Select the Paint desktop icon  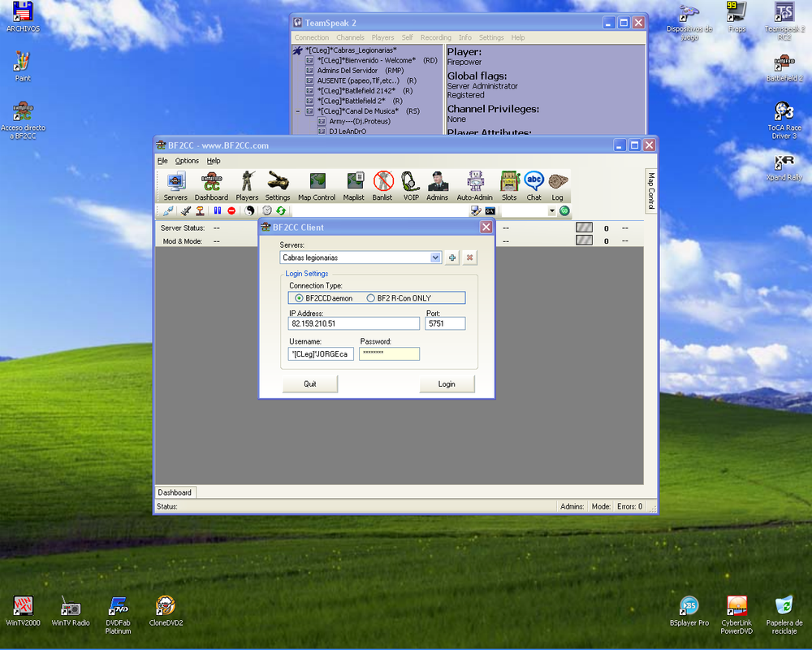tap(22, 67)
